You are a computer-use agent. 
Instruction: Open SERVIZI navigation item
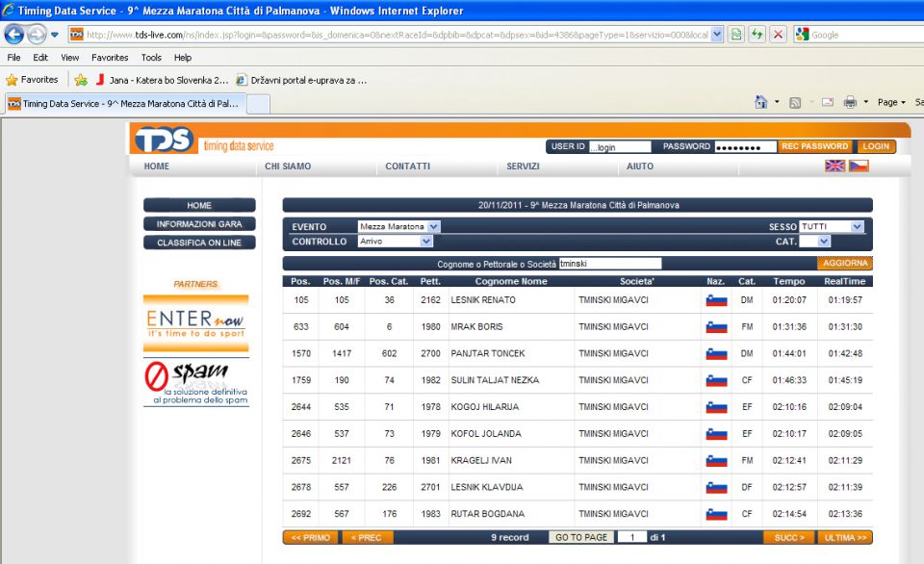tap(523, 167)
